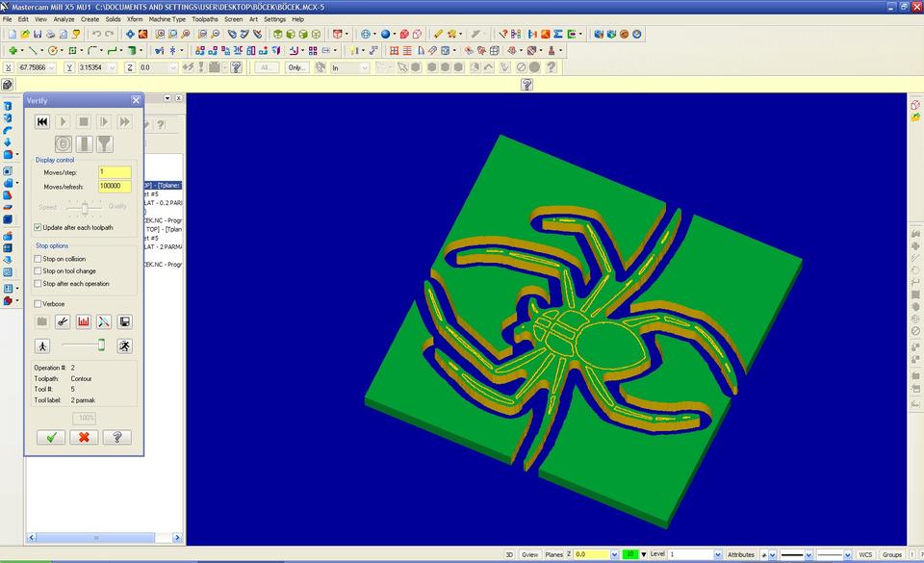Image resolution: width=924 pixels, height=563 pixels.
Task: Fast forward the verify simulation
Action: (125, 121)
